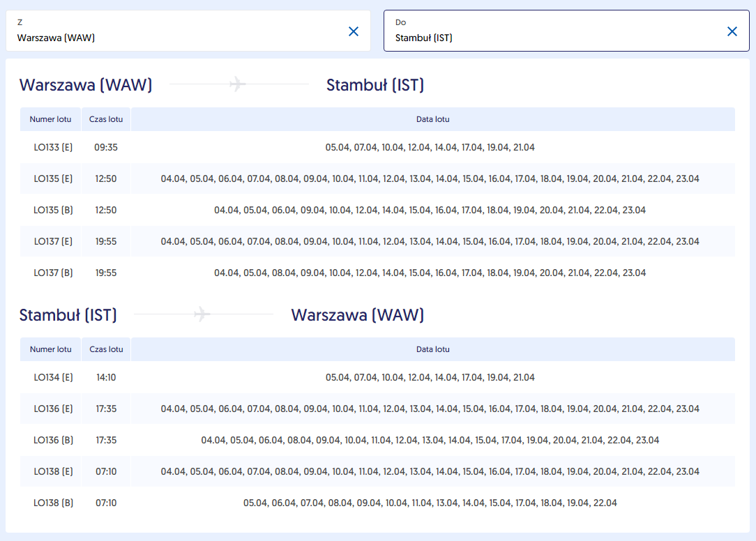Click the Stambuł (IST) arrival heading, first route
The image size is (756, 541).
pyautogui.click(x=375, y=85)
